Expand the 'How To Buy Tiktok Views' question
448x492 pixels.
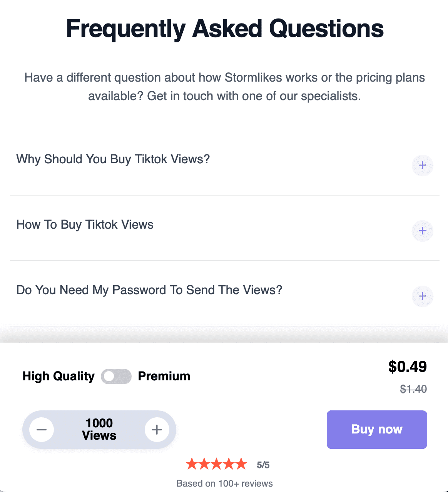pyautogui.click(x=85, y=224)
